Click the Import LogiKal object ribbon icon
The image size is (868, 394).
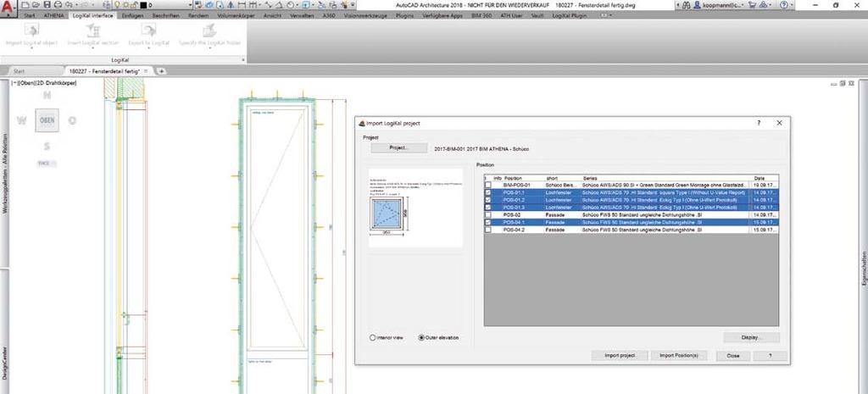point(31,30)
